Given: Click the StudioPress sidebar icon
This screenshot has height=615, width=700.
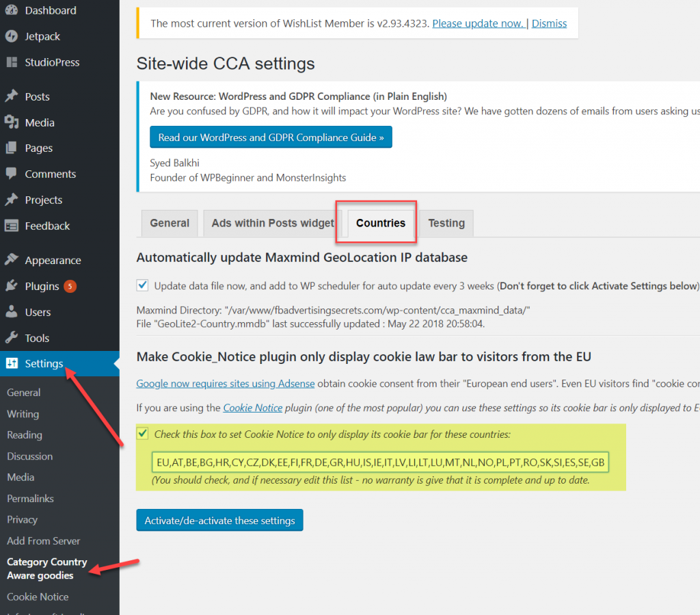Looking at the screenshot, I should pyautogui.click(x=12, y=62).
